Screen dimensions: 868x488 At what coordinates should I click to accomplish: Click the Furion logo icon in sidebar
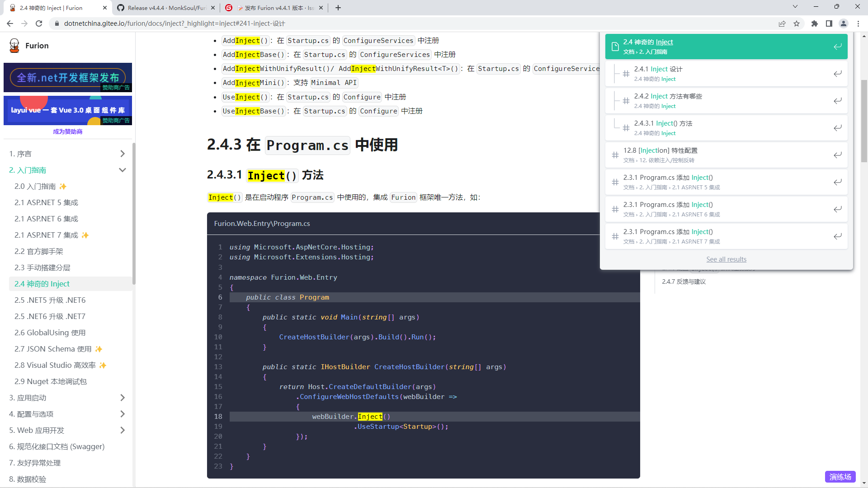click(14, 46)
